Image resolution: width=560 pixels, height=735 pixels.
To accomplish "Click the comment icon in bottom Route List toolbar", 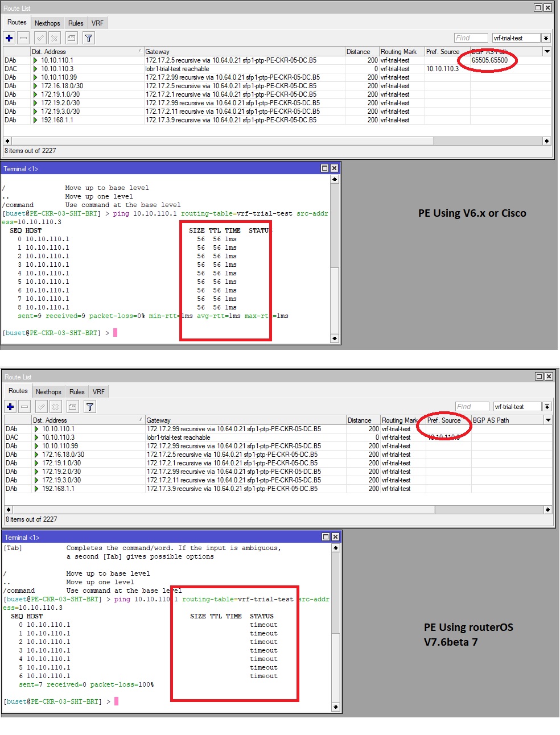I will [x=72, y=407].
